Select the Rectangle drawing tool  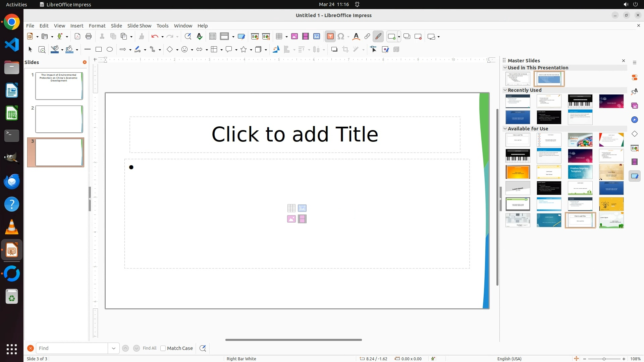point(99,50)
